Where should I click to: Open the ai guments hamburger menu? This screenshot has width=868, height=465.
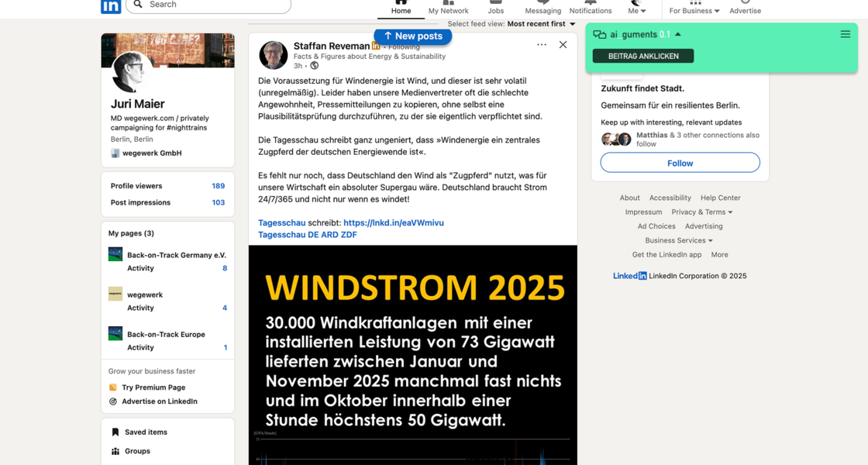click(x=845, y=34)
